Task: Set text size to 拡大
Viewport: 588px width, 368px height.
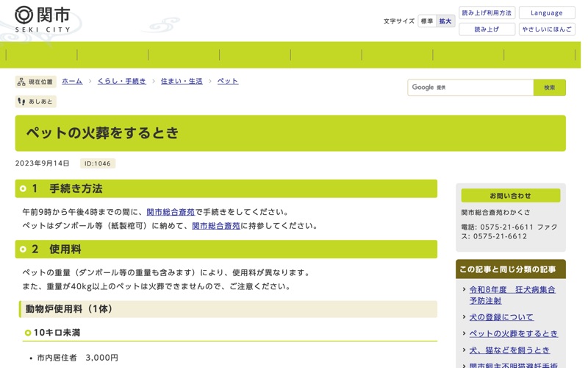Action: (x=445, y=21)
